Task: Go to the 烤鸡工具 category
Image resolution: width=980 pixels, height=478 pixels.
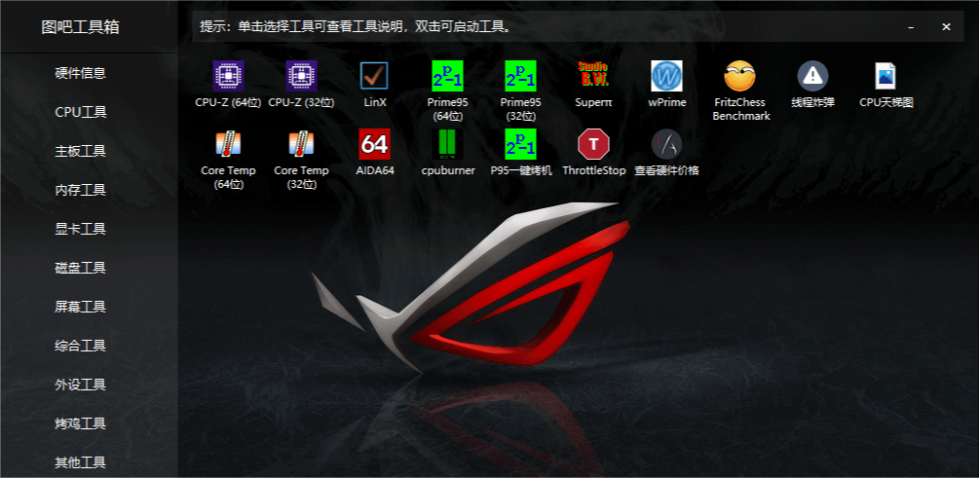Action: 81,423
